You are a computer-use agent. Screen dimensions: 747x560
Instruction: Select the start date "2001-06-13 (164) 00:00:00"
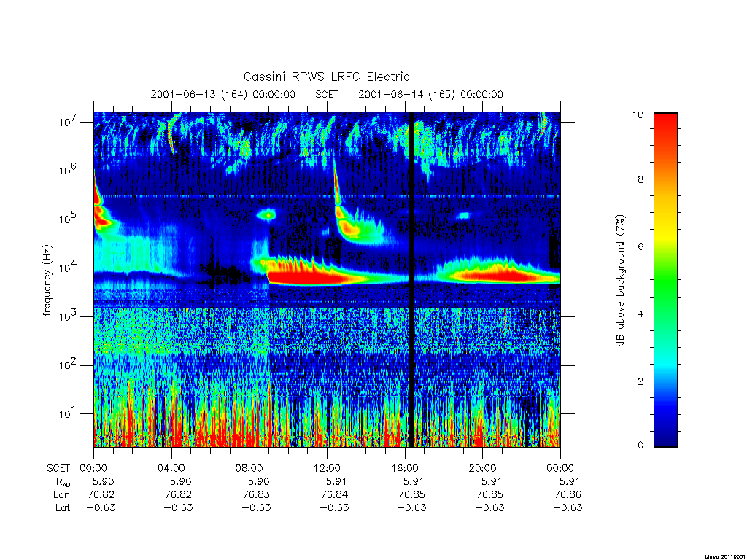222,94
